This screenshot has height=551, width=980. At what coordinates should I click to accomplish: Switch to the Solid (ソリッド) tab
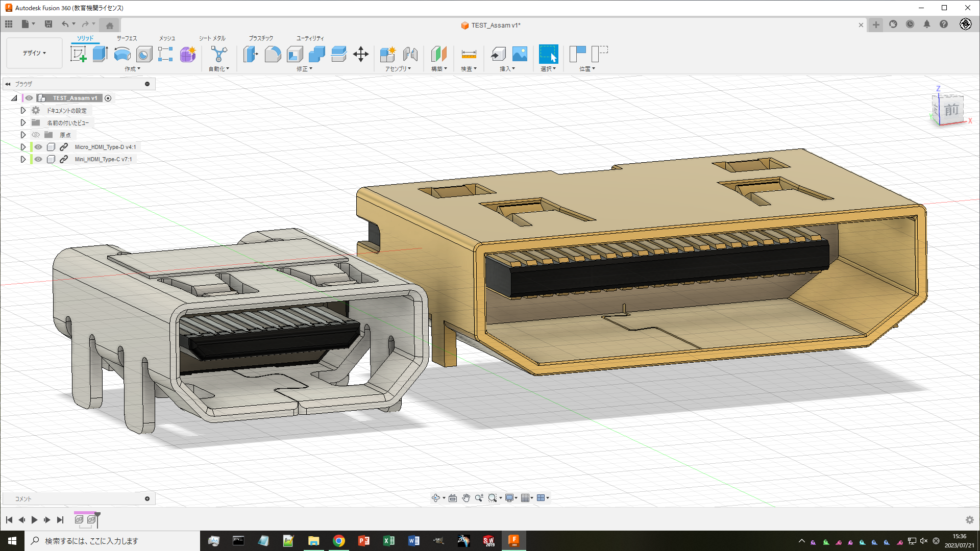(85, 38)
